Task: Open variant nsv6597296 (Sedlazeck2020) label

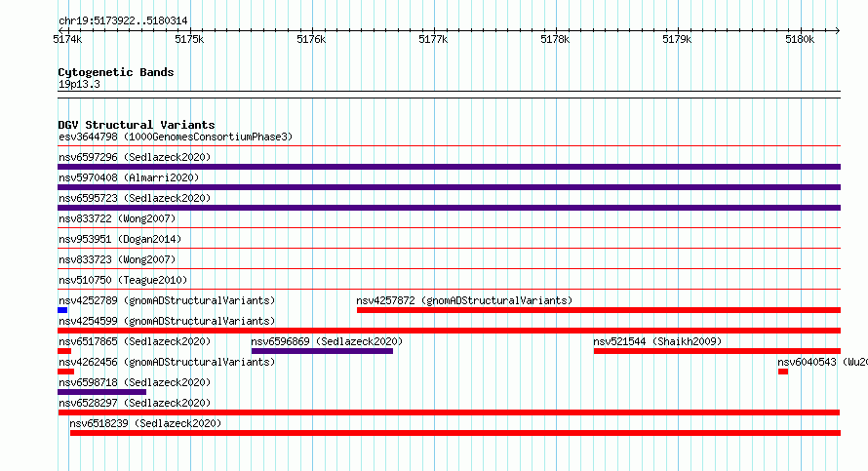Action: 135,157
